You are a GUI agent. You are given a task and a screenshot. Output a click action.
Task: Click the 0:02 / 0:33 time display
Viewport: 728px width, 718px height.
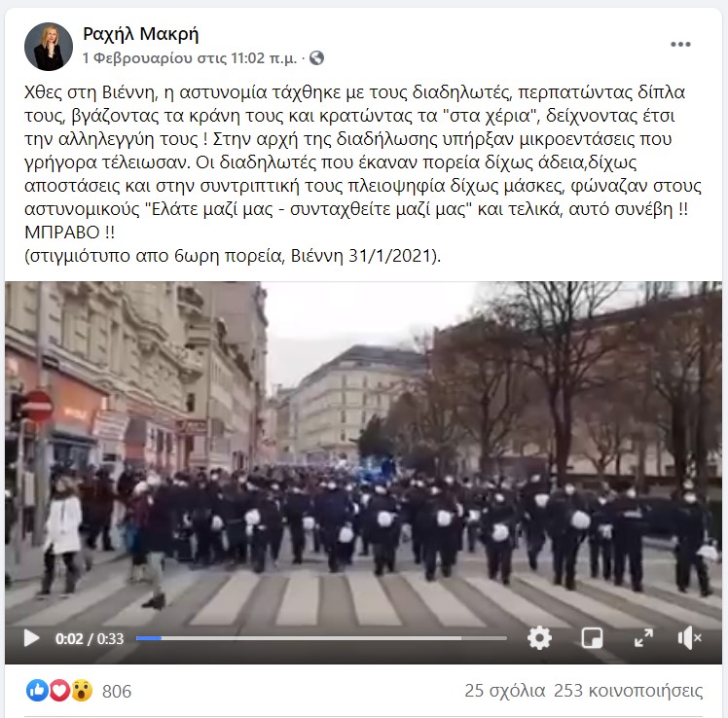pyautogui.click(x=90, y=638)
